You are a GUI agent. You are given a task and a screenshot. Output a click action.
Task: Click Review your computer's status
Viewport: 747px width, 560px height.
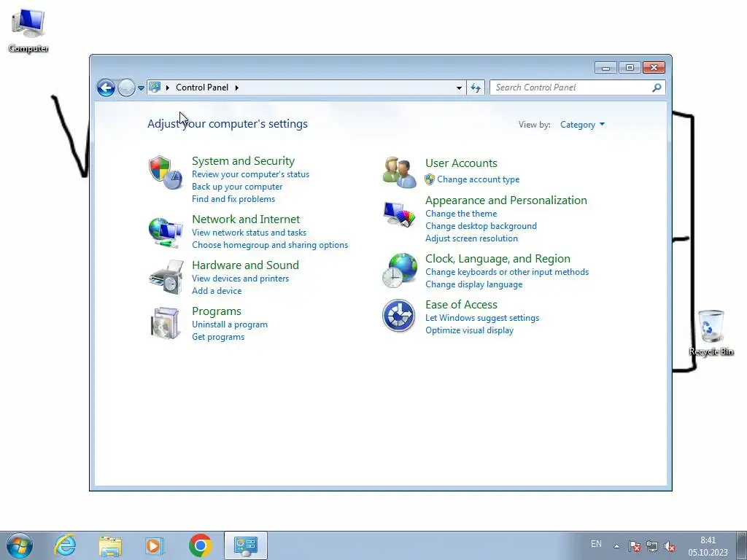coord(251,174)
